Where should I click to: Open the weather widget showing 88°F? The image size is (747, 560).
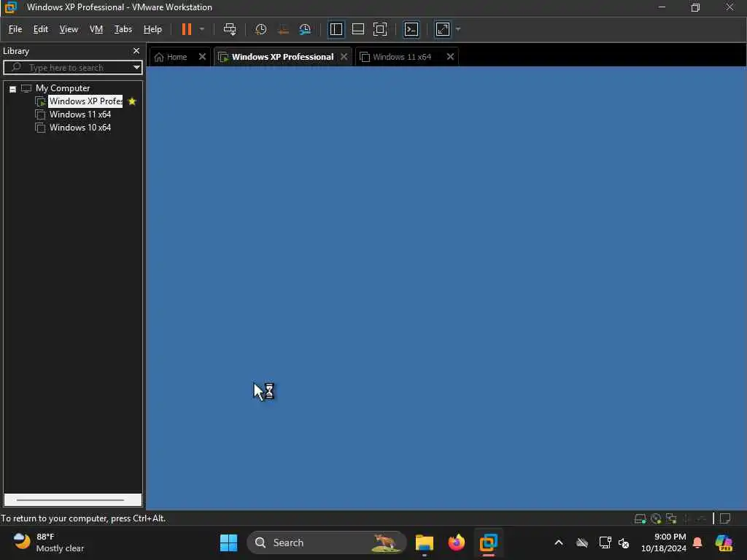(48, 542)
